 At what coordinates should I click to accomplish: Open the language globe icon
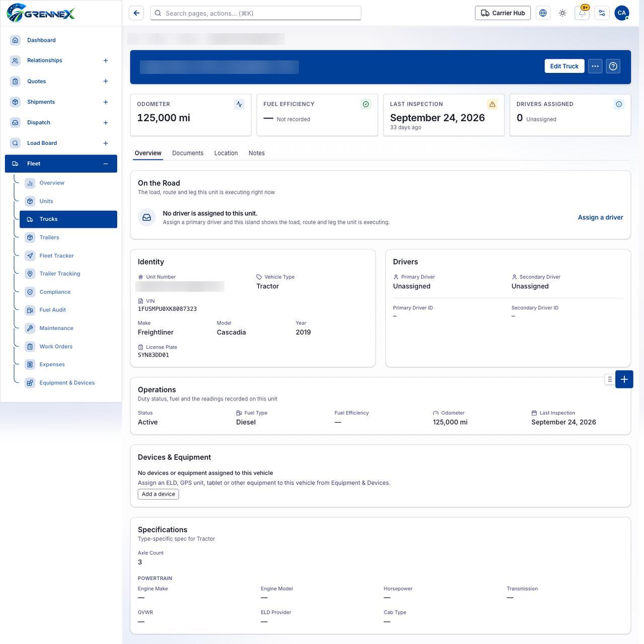543,13
